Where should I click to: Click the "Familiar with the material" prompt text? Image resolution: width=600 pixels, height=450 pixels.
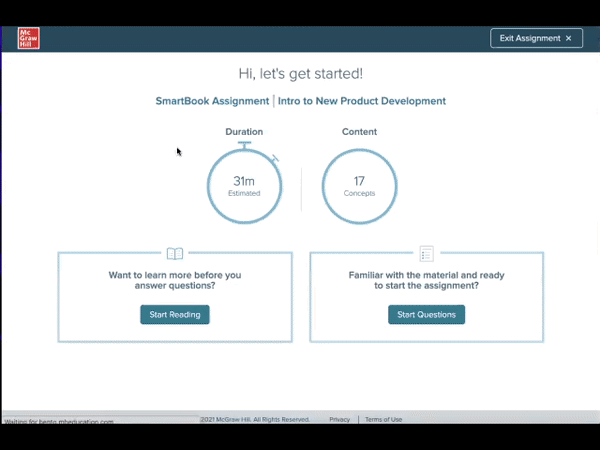click(426, 280)
